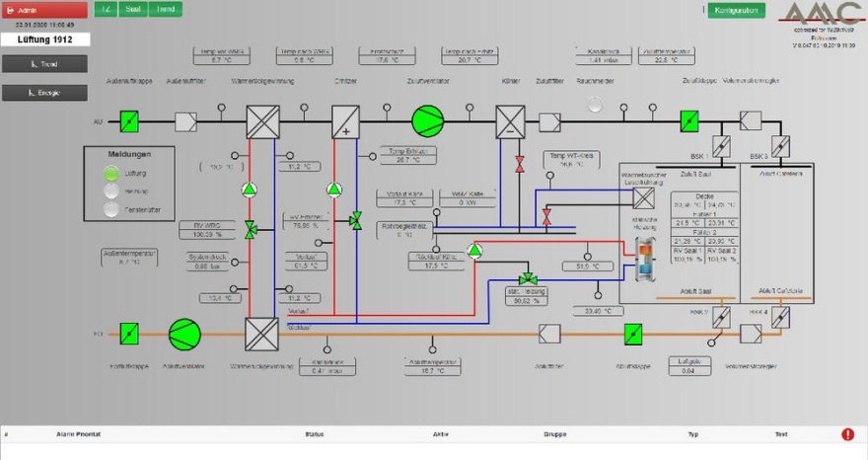Select the green Zuluftventilator fan icon
The height and width of the screenshot is (460, 868).
click(x=428, y=120)
